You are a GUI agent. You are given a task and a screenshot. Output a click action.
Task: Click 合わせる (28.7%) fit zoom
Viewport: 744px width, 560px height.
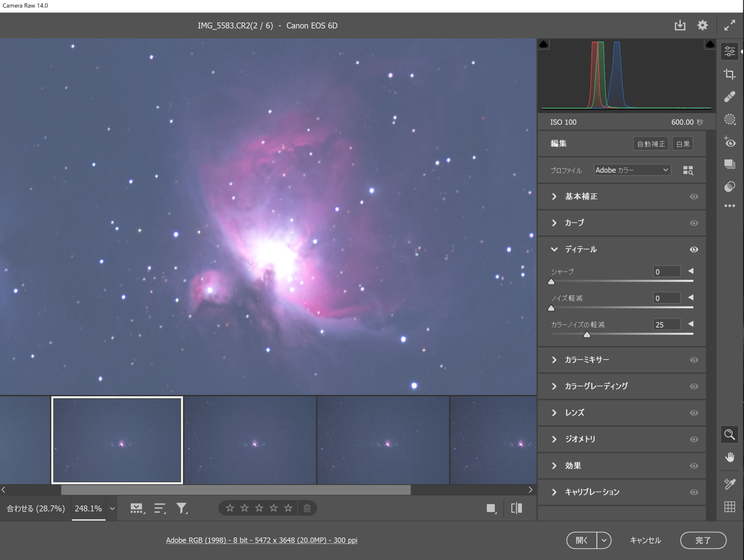coord(36,508)
